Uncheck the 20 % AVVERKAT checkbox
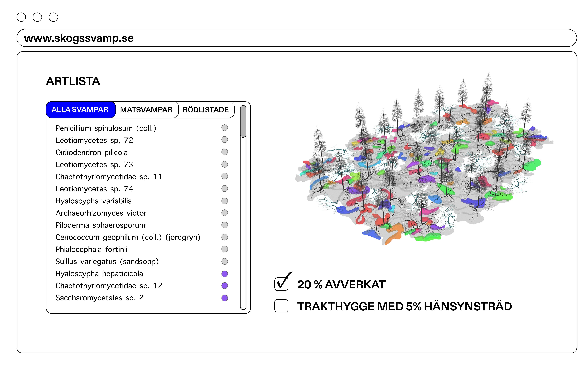 pyautogui.click(x=281, y=284)
